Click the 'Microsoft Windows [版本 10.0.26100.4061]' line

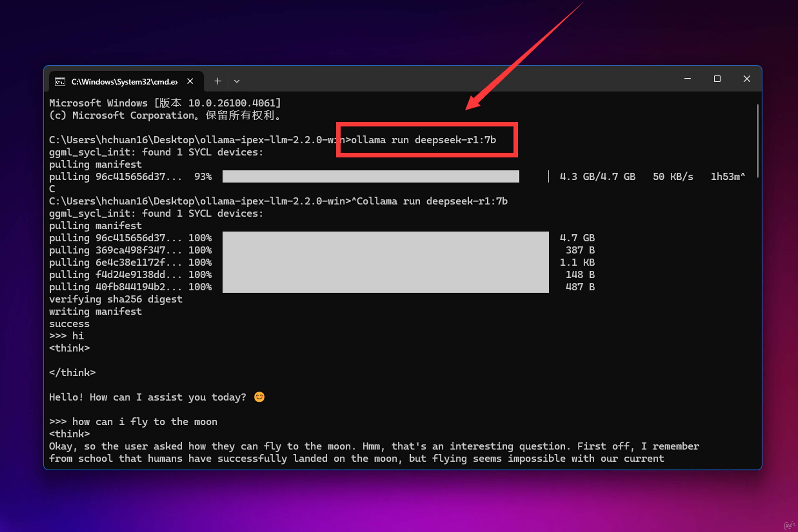tap(165, 103)
